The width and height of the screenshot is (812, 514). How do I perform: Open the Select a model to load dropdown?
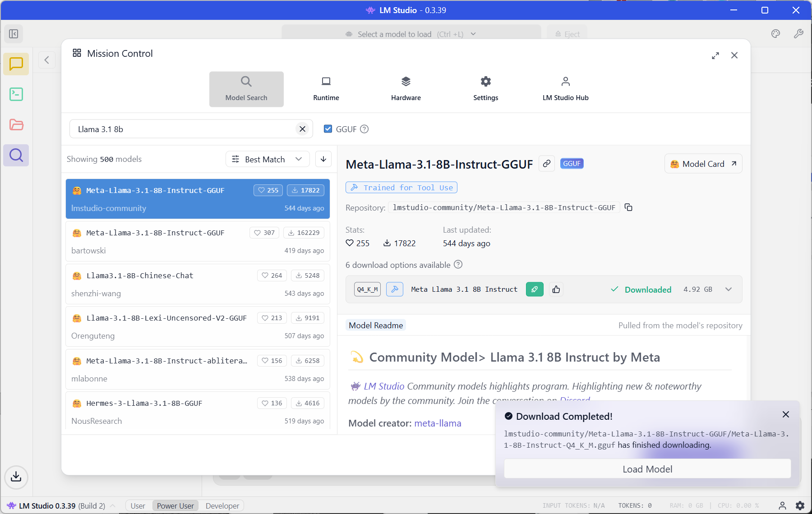[411, 34]
